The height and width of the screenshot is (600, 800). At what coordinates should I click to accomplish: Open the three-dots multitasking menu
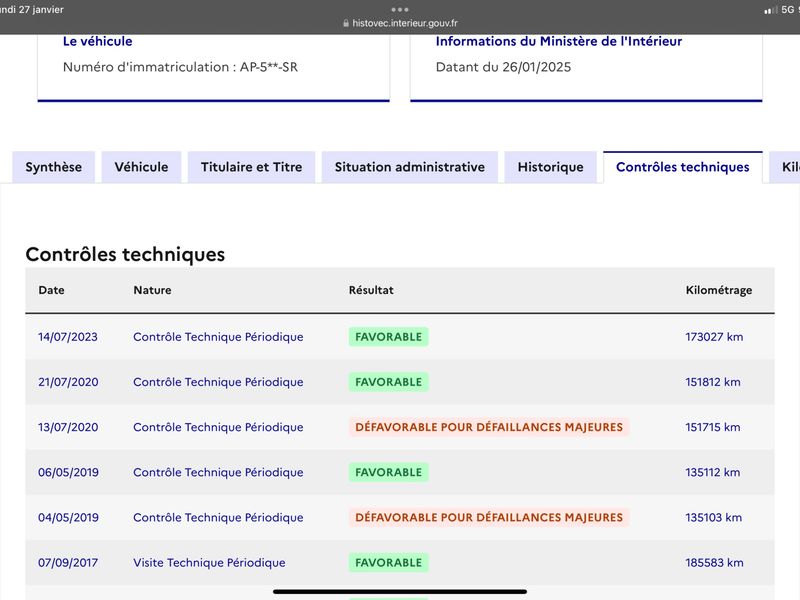pyautogui.click(x=399, y=9)
